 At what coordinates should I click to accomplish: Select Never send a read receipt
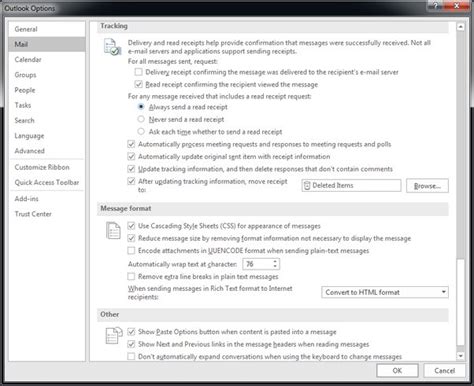[141, 119]
